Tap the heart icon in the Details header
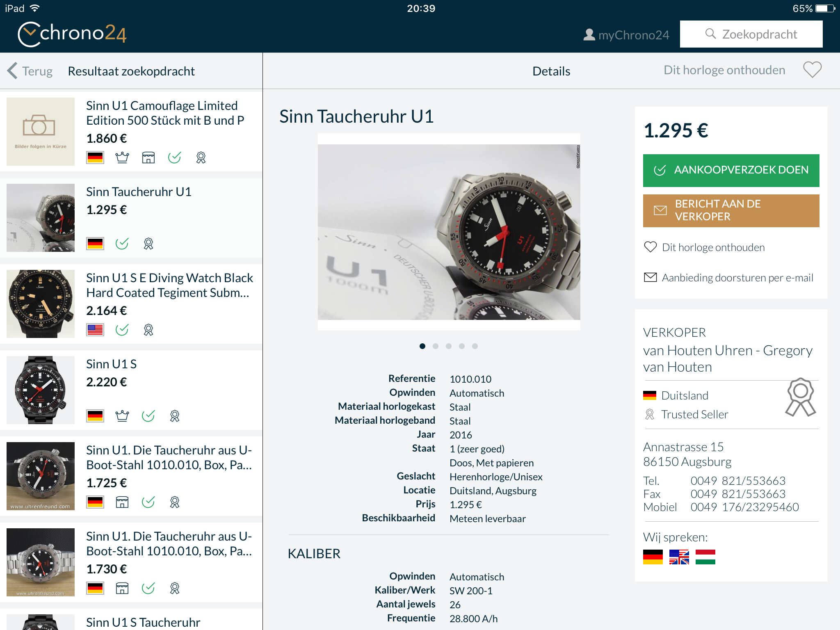Image resolution: width=840 pixels, height=630 pixels. click(812, 70)
